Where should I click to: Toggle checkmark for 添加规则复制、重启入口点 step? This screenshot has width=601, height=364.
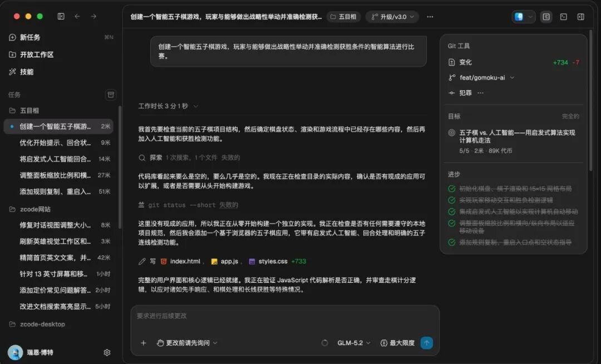[451, 242]
